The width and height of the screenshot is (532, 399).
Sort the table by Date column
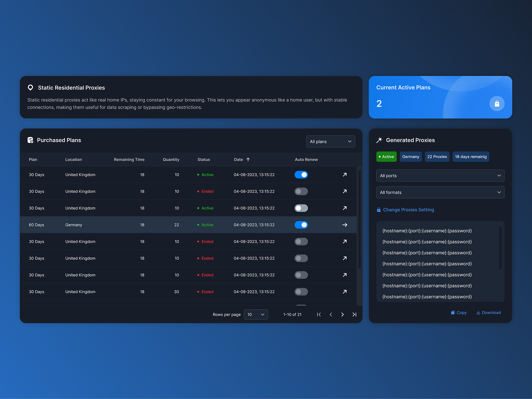point(242,160)
